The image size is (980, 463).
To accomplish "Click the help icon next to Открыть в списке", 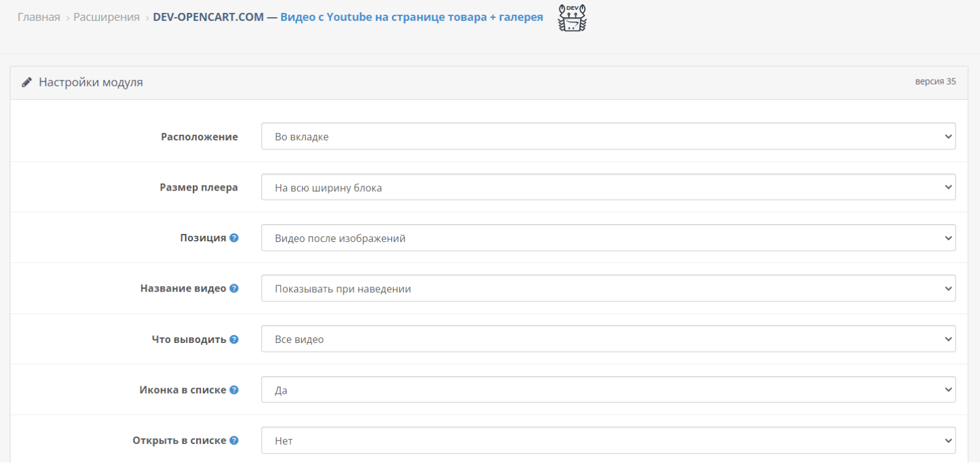I will 234,440.
